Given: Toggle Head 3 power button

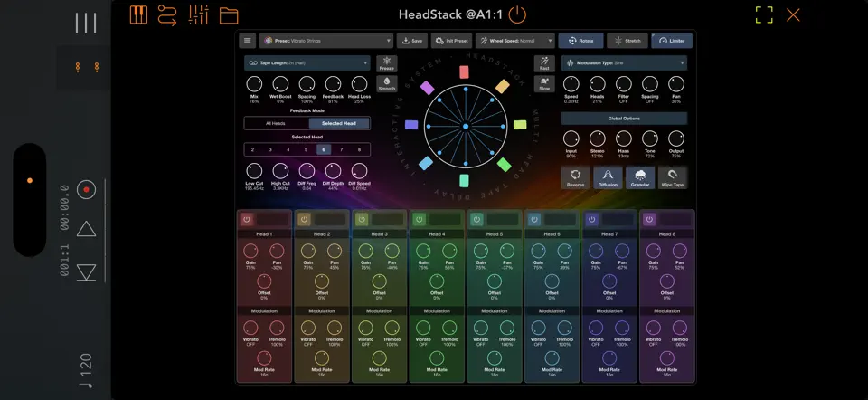Looking at the screenshot, I should point(362,219).
